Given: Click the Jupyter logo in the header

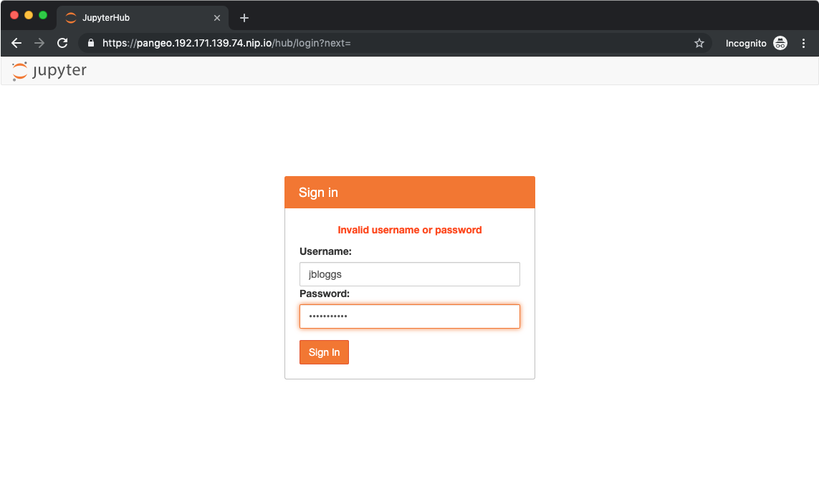Looking at the screenshot, I should coord(48,70).
